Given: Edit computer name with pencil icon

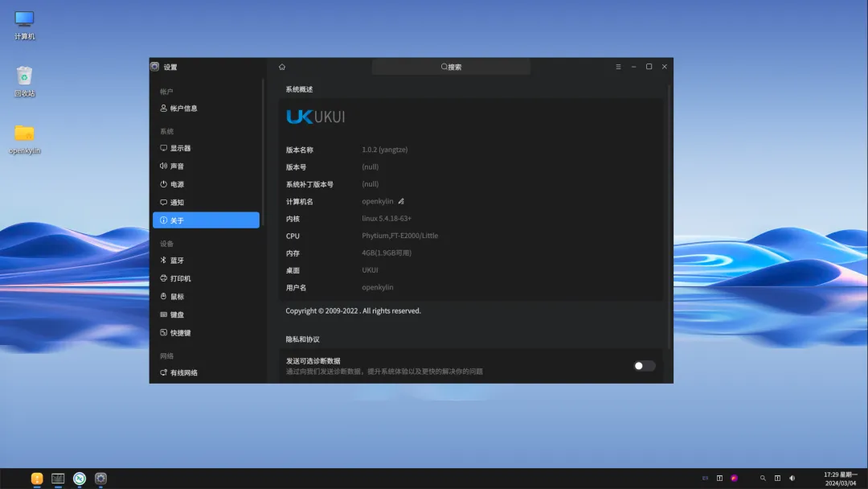Looking at the screenshot, I should coord(401,202).
